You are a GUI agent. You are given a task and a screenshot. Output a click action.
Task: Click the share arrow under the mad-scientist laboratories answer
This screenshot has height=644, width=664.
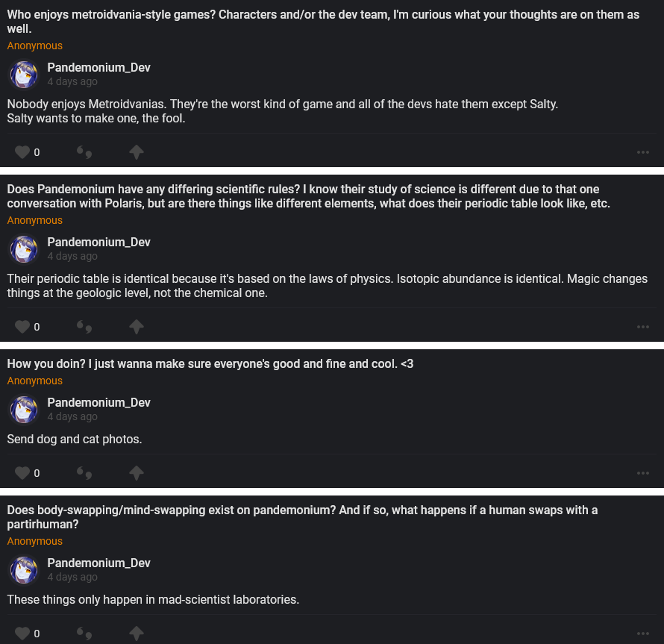(136, 634)
